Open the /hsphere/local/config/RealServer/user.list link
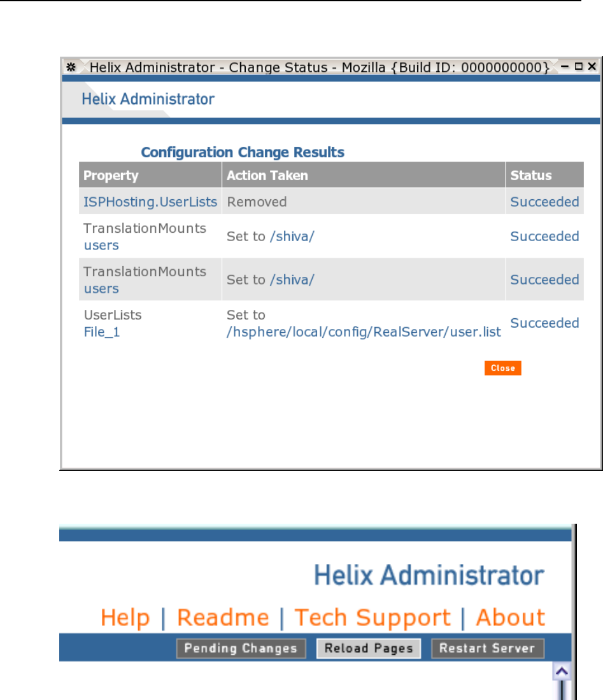The height and width of the screenshot is (700, 603). pyautogui.click(x=364, y=332)
